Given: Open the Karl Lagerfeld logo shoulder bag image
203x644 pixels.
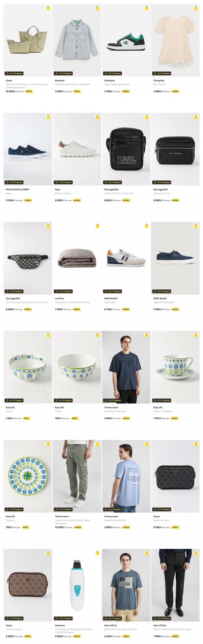Looking at the screenshot, I should point(126,149).
